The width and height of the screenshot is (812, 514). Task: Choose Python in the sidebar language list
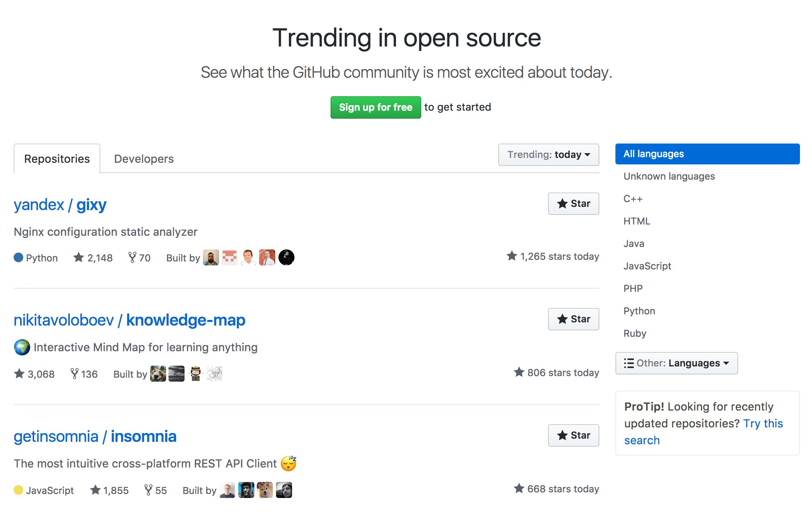(639, 311)
